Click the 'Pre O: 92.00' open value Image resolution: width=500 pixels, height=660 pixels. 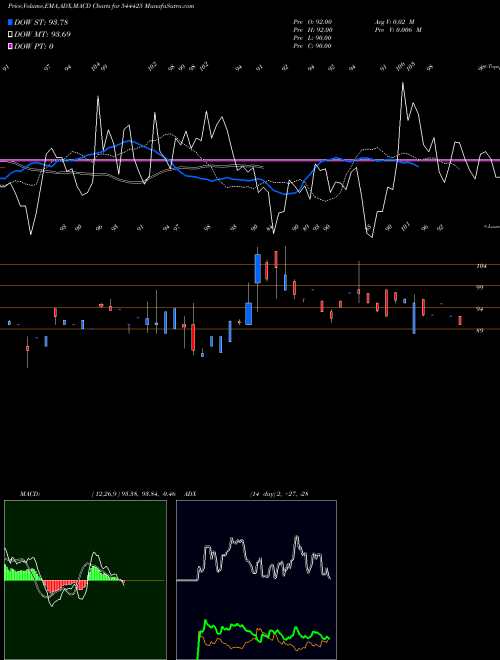313,22
